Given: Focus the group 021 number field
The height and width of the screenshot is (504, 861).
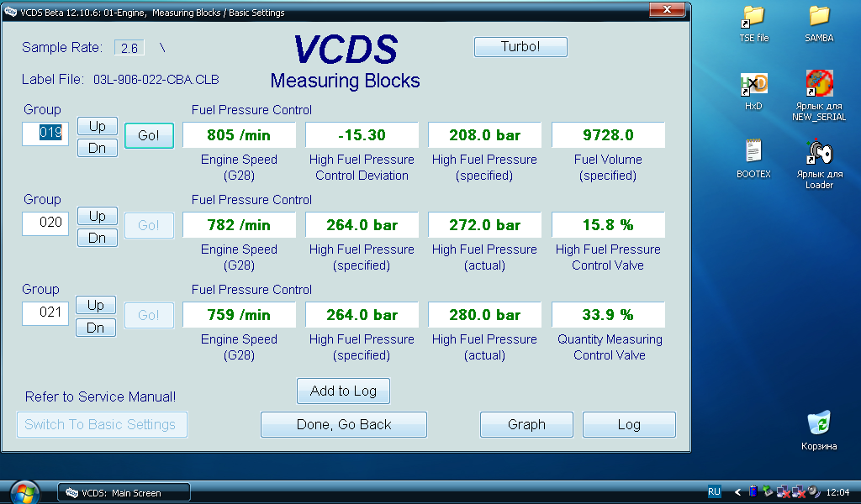Looking at the screenshot, I should [x=45, y=313].
